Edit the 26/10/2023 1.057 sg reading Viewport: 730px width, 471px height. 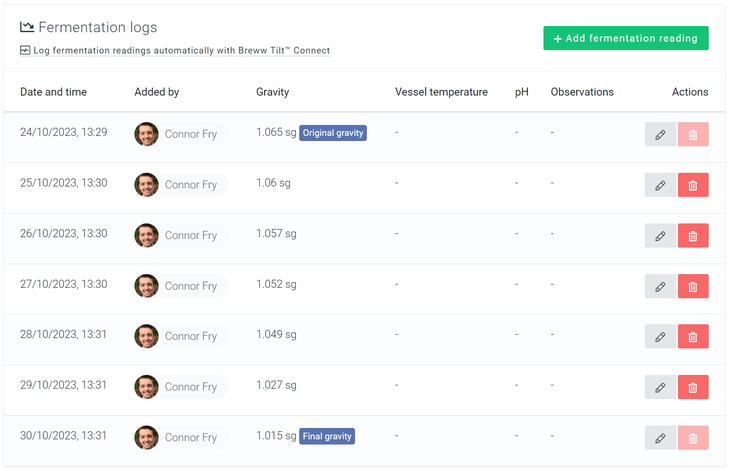coord(660,236)
